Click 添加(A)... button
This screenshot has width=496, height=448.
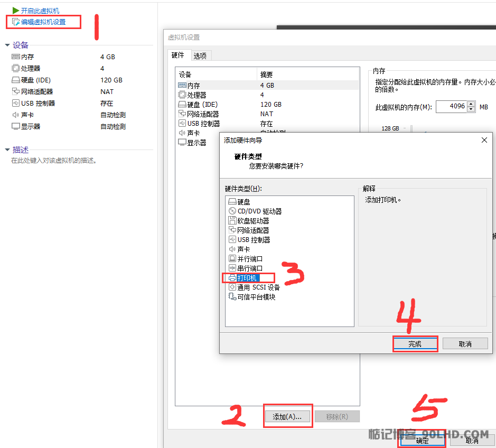point(287,417)
